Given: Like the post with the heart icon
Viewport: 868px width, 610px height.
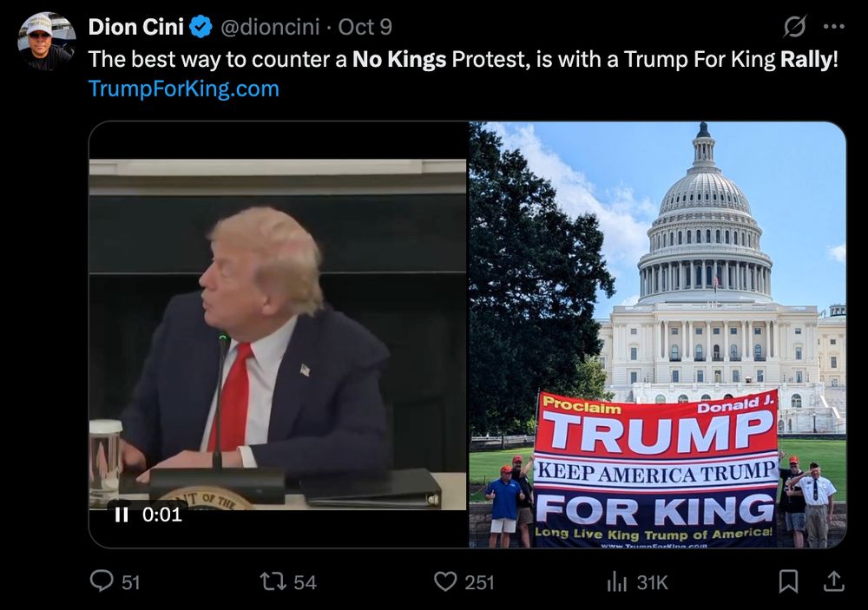Looking at the screenshot, I should pos(445,581).
